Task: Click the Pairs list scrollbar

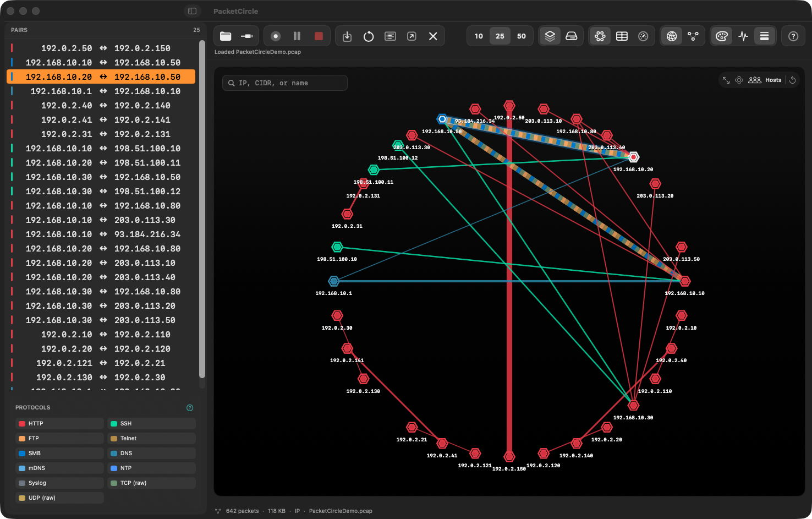Action: tap(202, 209)
